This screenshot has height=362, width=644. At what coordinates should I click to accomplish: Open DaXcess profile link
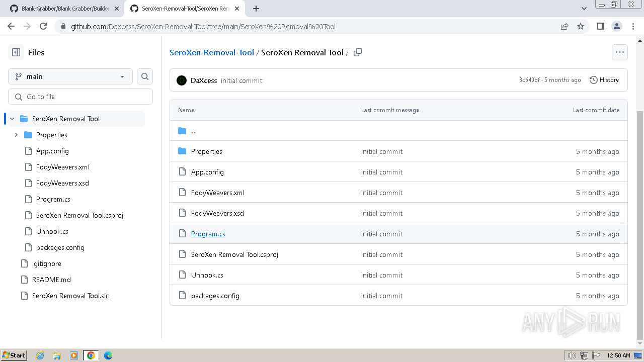pos(204,80)
